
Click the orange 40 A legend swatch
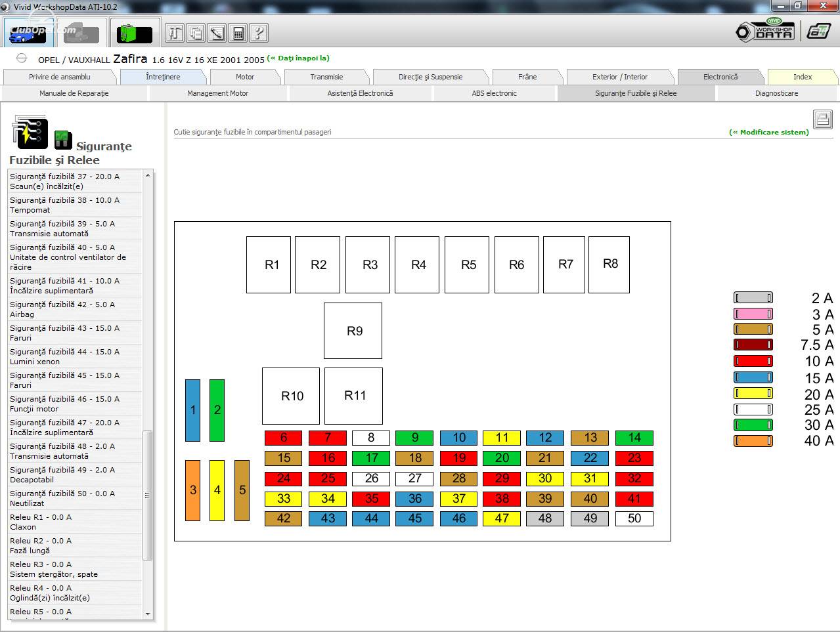click(x=753, y=441)
